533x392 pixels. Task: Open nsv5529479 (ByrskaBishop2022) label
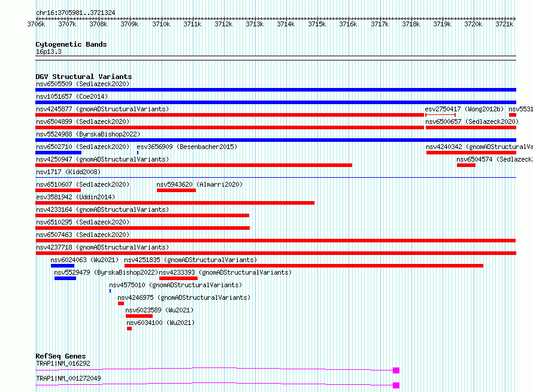(106, 272)
